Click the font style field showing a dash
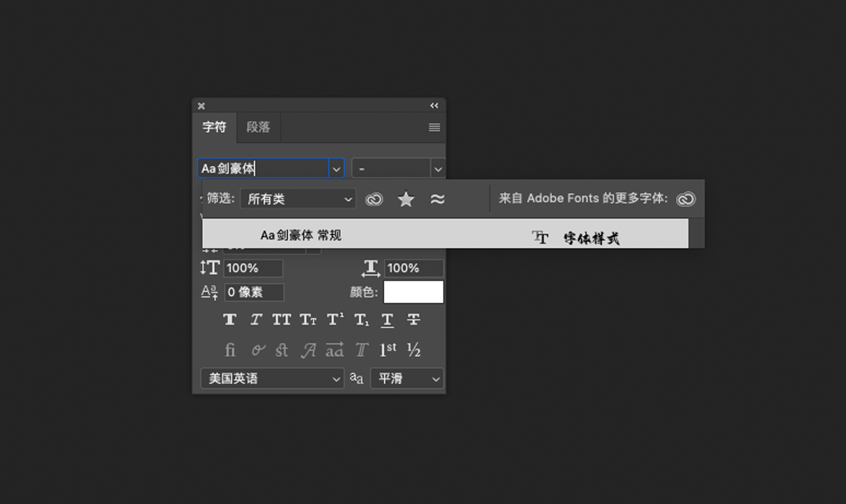Image resolution: width=846 pixels, height=504 pixels. pos(391,168)
